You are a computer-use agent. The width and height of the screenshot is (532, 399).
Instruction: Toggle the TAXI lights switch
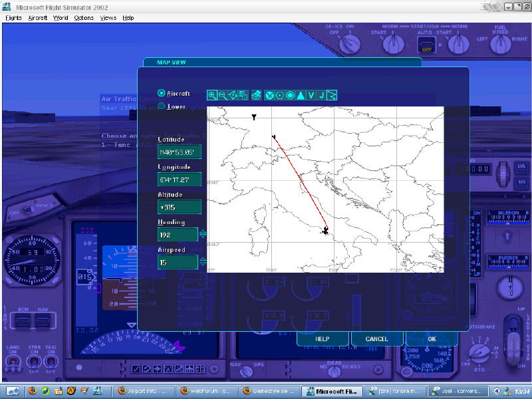click(51, 362)
